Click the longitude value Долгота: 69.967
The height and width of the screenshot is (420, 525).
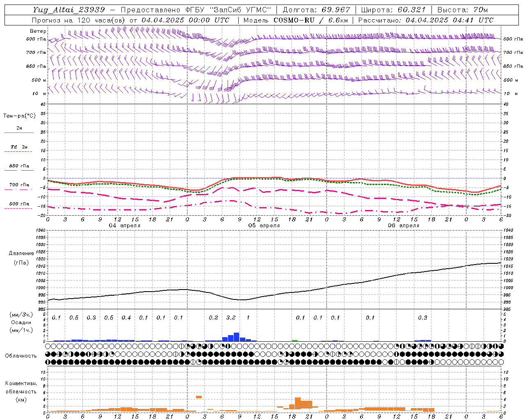(317, 10)
